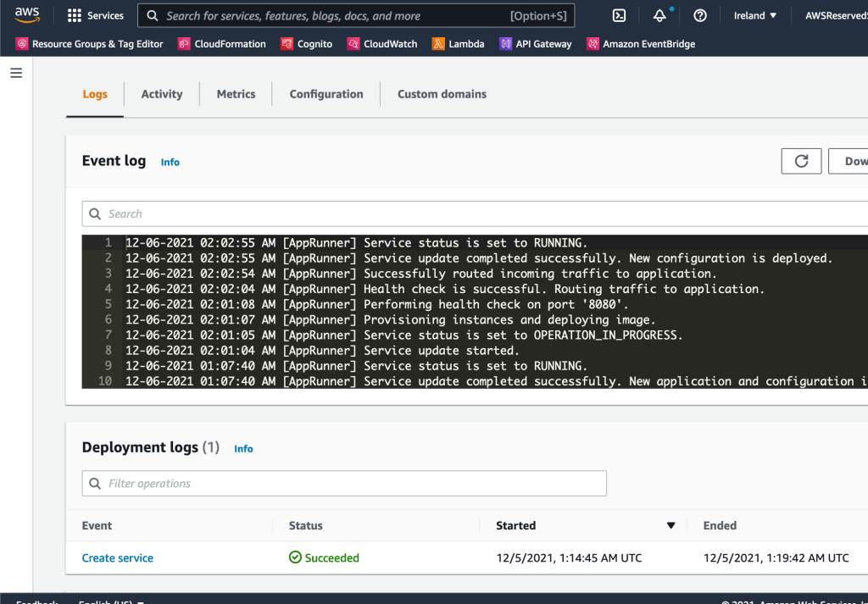Open the Create service event link

118,557
